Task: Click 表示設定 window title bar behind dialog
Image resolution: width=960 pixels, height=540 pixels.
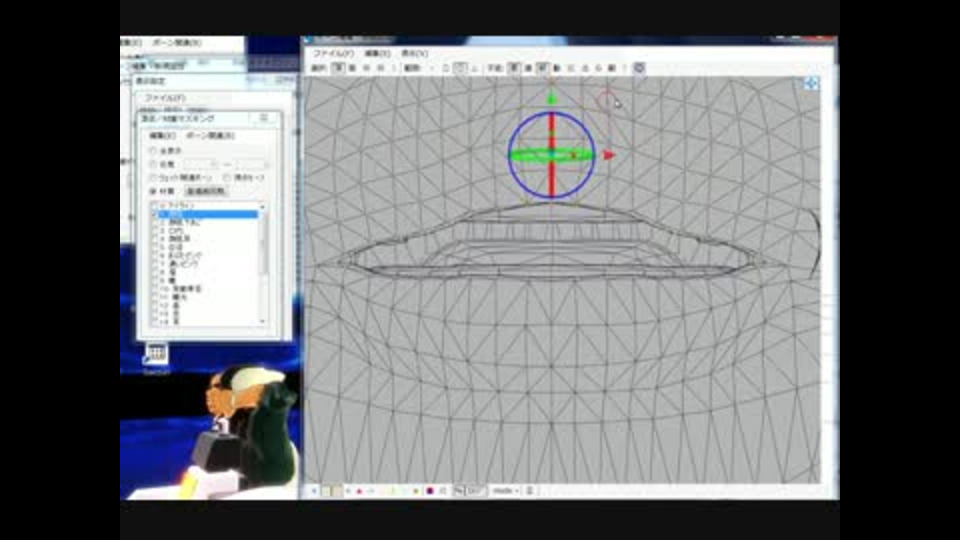Action: [x=214, y=80]
